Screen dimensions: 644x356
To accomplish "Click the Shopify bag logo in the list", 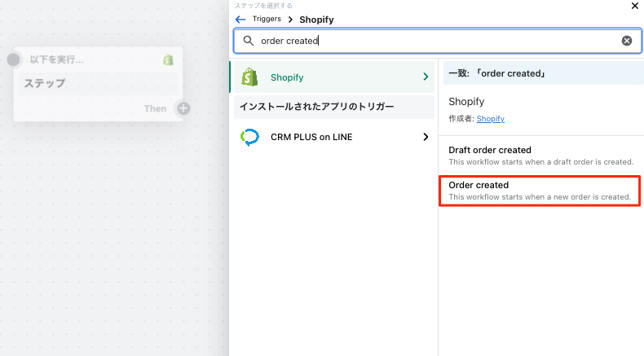I will tap(249, 77).
